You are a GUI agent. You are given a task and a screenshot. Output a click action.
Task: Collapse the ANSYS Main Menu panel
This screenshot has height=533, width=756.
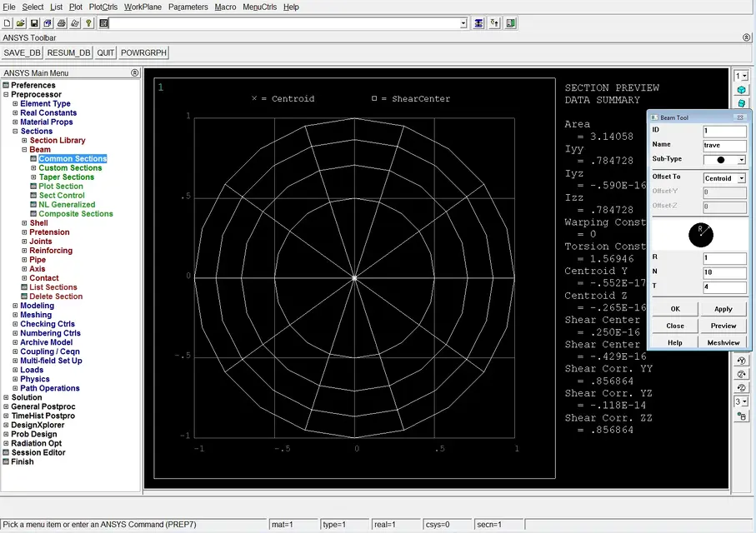coord(134,72)
